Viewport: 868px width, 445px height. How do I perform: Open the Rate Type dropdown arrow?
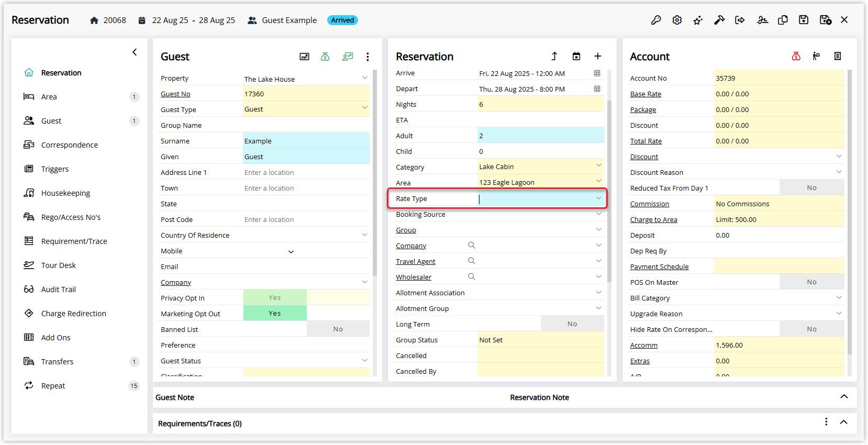[x=598, y=198]
